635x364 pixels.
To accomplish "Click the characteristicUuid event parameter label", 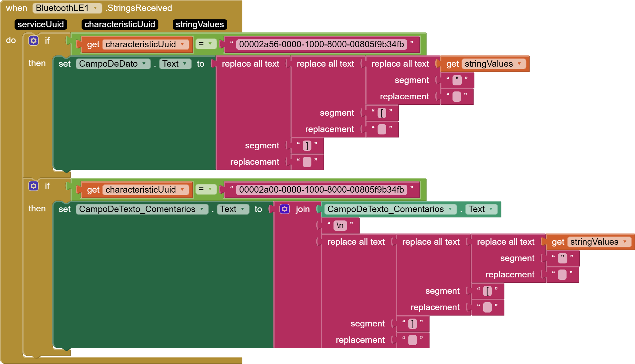I will click(120, 25).
